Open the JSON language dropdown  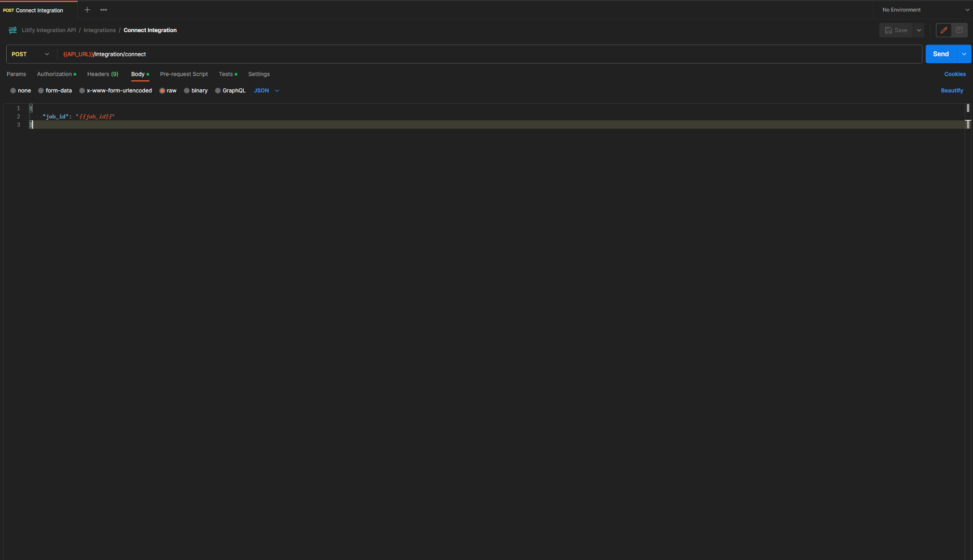(267, 90)
